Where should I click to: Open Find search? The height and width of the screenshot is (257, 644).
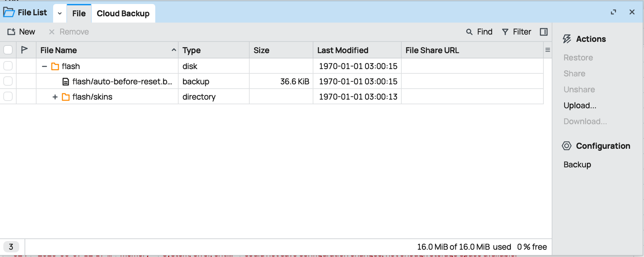(x=479, y=32)
